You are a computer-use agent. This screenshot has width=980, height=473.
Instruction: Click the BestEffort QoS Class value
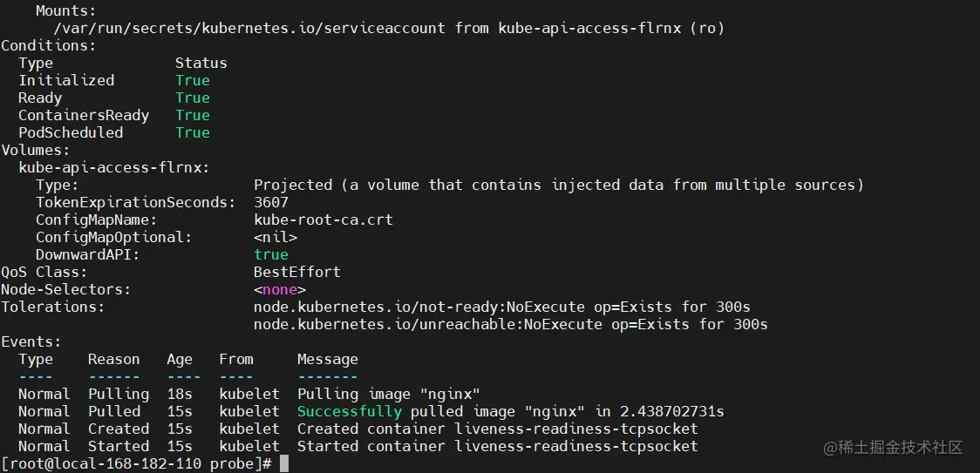tap(297, 273)
